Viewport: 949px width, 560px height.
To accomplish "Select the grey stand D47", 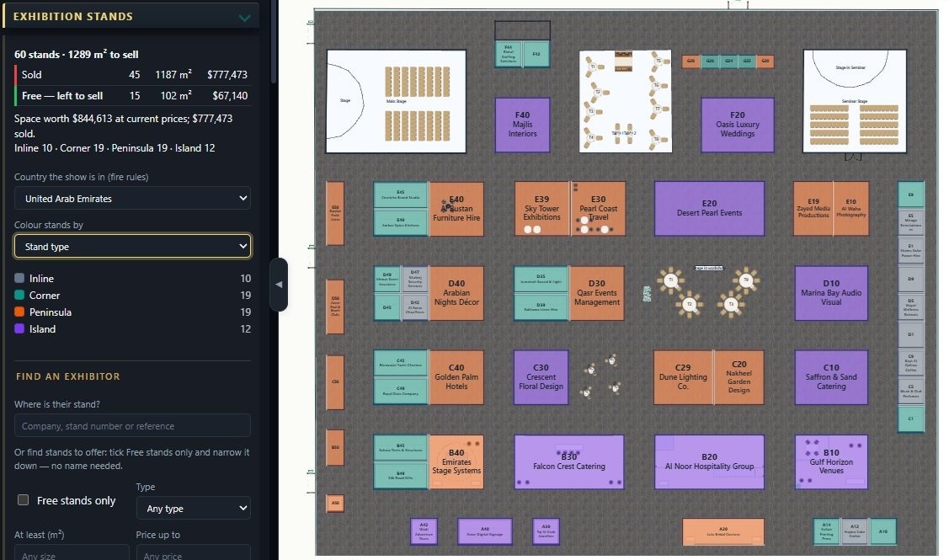I will click(415, 279).
